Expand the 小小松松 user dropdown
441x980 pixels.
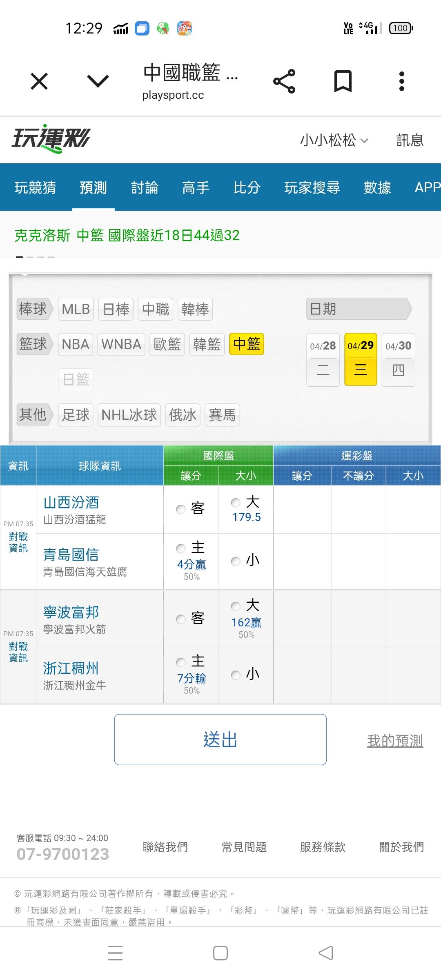point(334,140)
